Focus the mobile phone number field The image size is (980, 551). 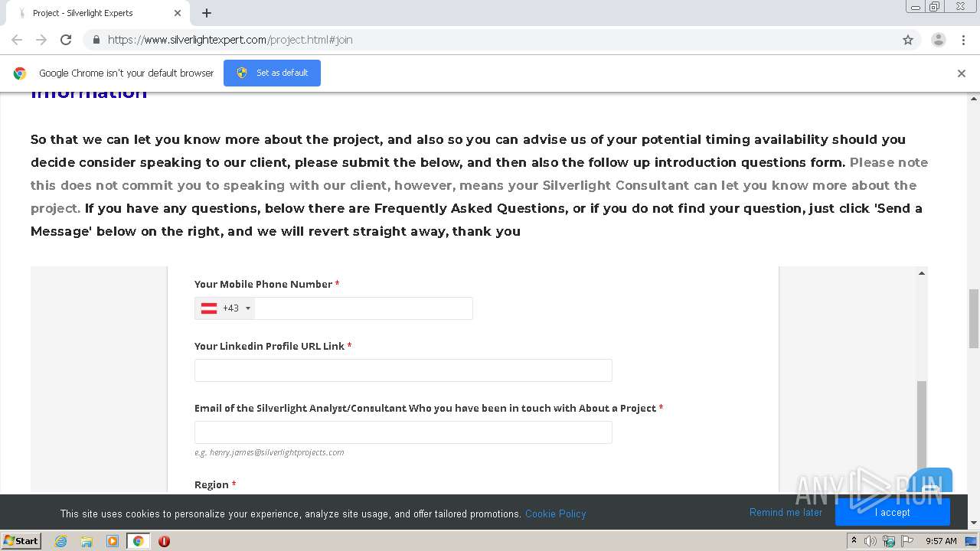tap(364, 308)
